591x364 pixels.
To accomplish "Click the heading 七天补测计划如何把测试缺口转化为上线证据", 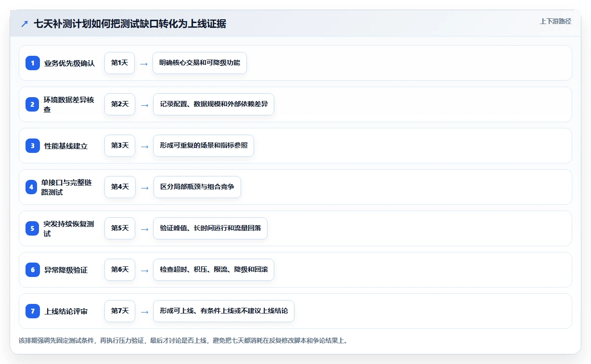I will 130,24.
